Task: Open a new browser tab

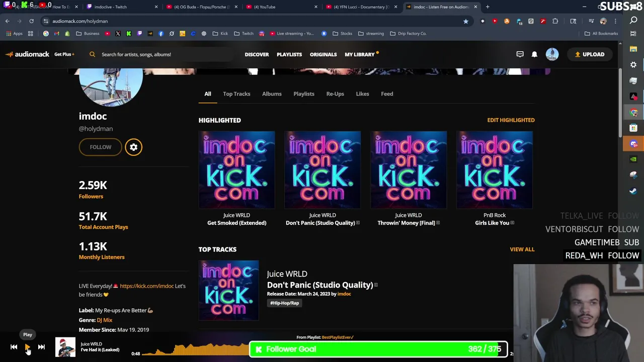Action: [488, 7]
